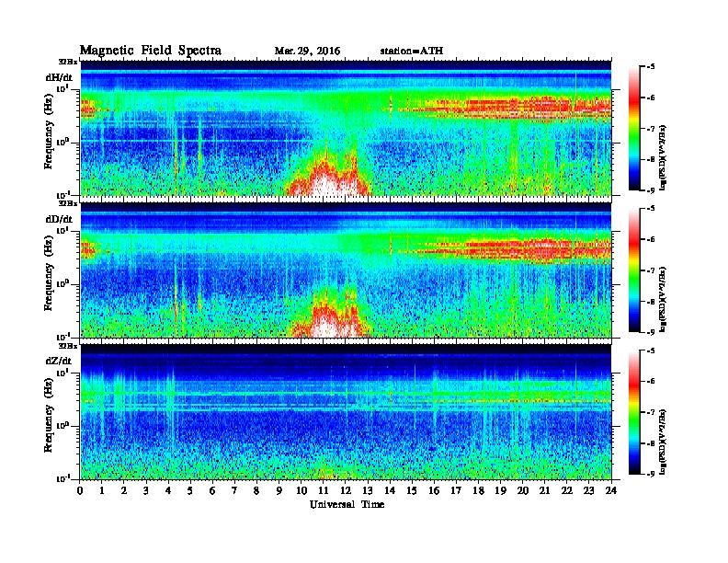Viewport: 728px width, 563px height.
Task: Click the dZ/dt spectrogram plot area
Action: tap(346, 412)
